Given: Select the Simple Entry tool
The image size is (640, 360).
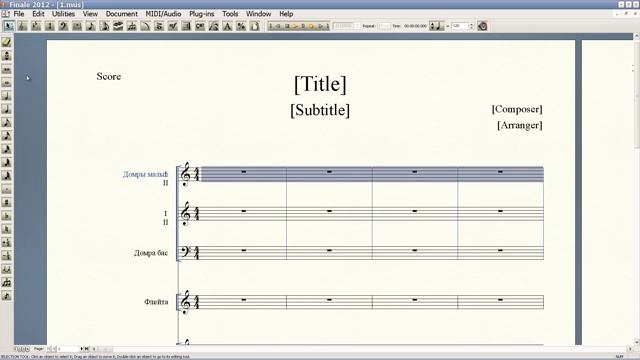Looking at the screenshot, I should (x=91, y=26).
